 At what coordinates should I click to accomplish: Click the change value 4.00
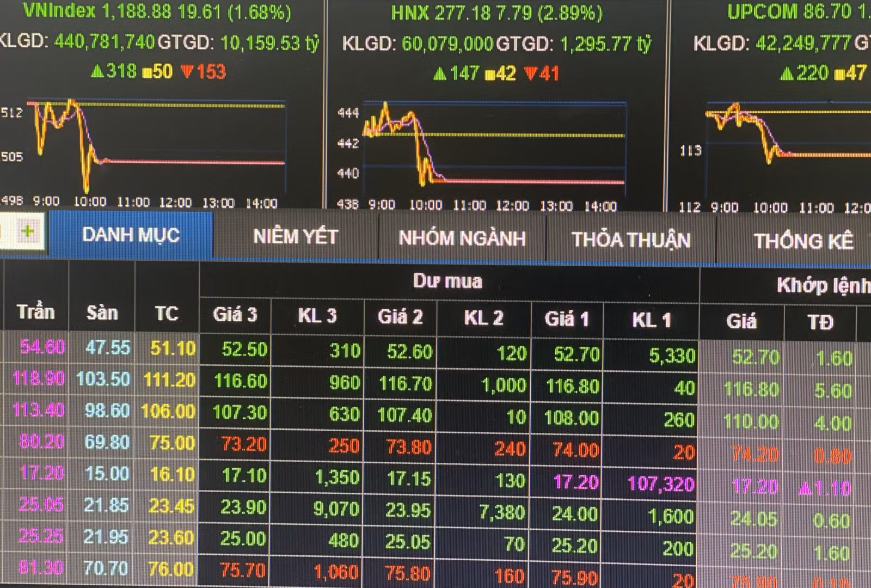(x=833, y=422)
